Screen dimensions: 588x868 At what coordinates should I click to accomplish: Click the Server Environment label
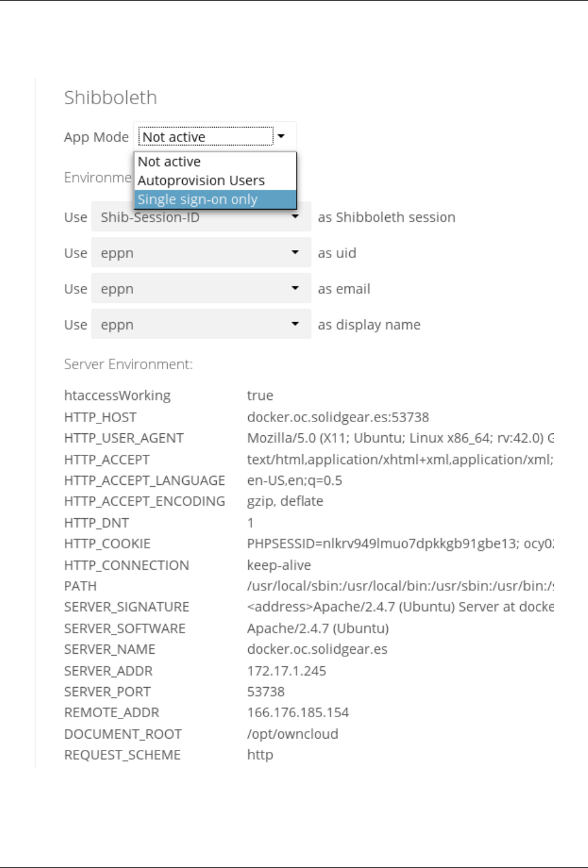tap(128, 364)
